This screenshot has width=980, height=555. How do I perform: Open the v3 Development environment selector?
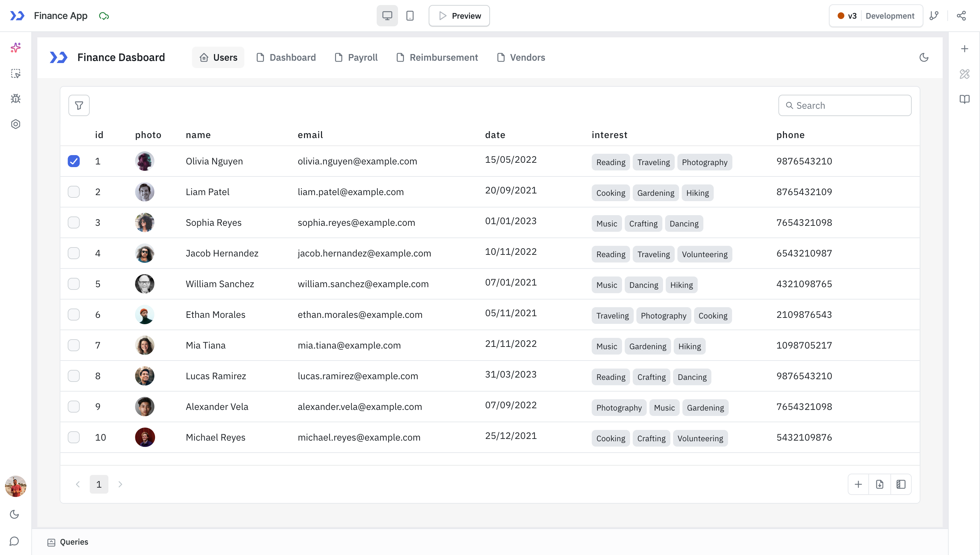click(876, 16)
